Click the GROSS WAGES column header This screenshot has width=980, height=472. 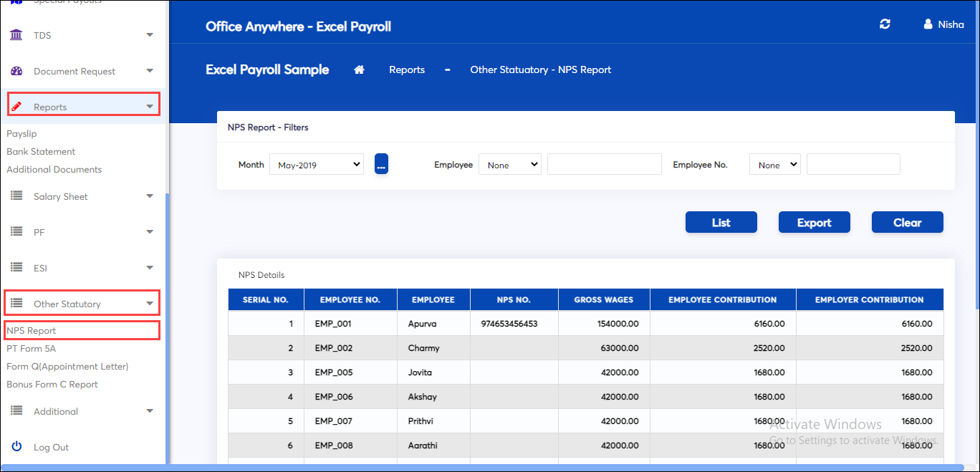tap(604, 299)
